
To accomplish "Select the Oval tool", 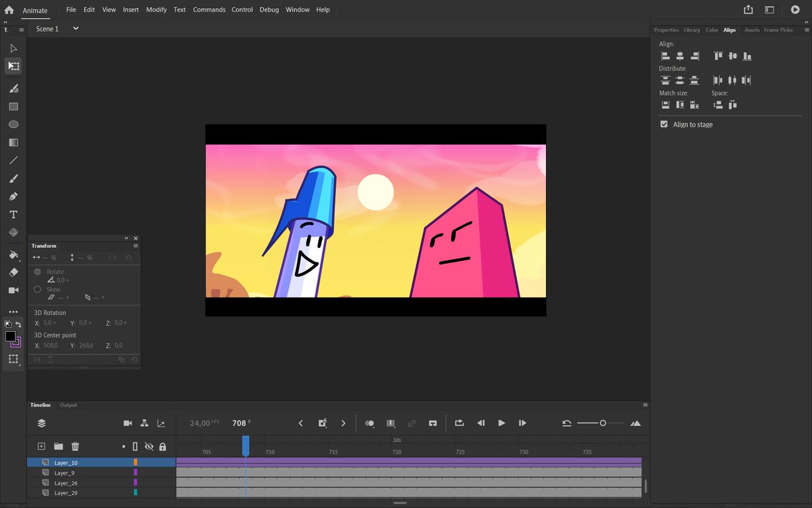I will pyautogui.click(x=13, y=125).
